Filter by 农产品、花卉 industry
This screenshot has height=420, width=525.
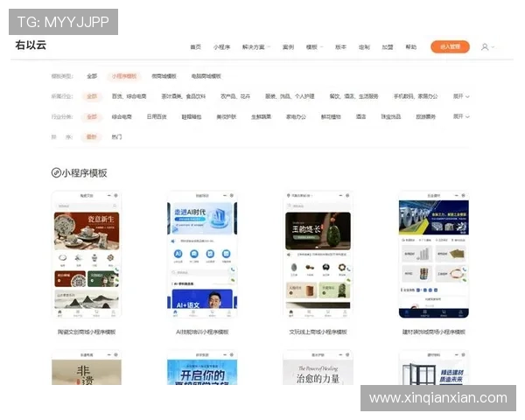click(235, 96)
